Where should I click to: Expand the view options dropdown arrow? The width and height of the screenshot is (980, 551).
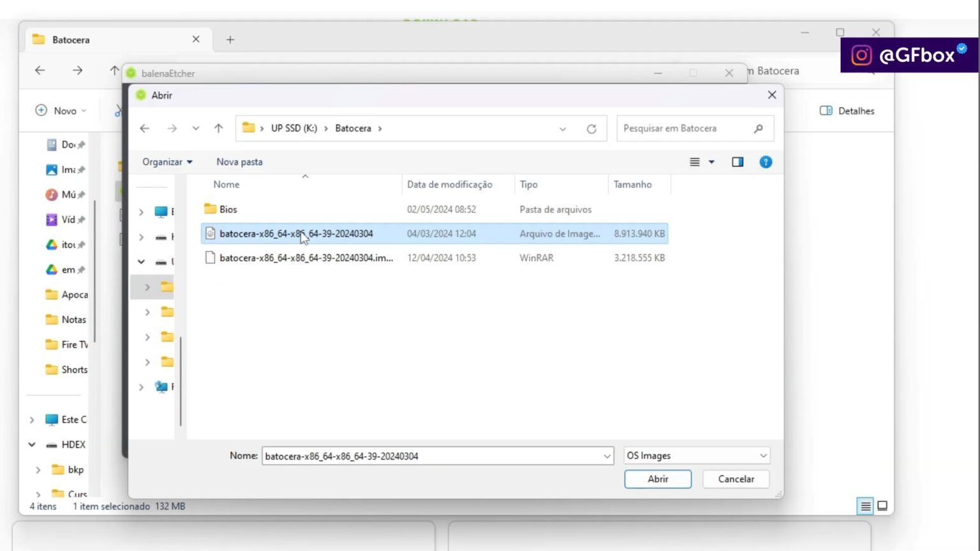[710, 161]
